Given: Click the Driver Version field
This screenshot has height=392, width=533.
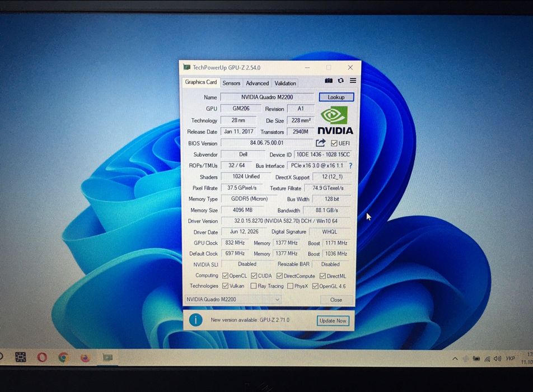Looking at the screenshot, I should (x=286, y=221).
